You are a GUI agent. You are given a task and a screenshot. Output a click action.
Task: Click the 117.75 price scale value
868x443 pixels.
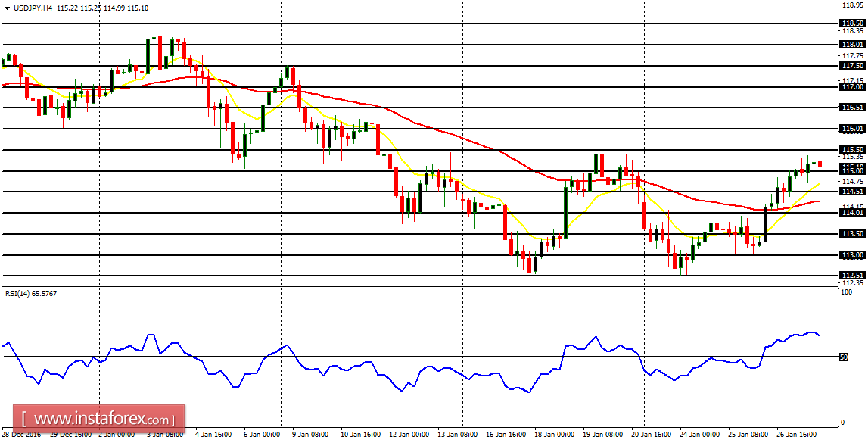pos(853,55)
